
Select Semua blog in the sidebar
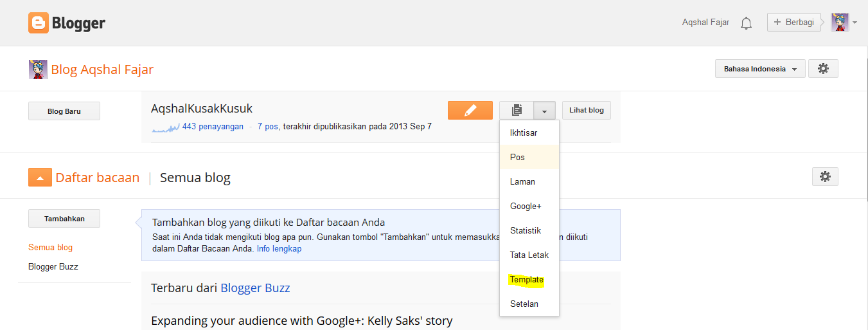50,247
